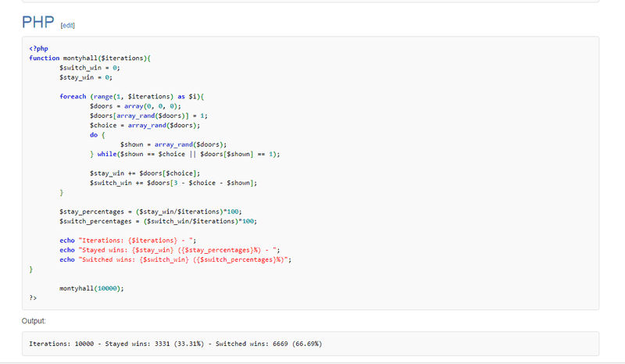Click the Output result text box
Screen dimensions: 625x364
coord(311,344)
